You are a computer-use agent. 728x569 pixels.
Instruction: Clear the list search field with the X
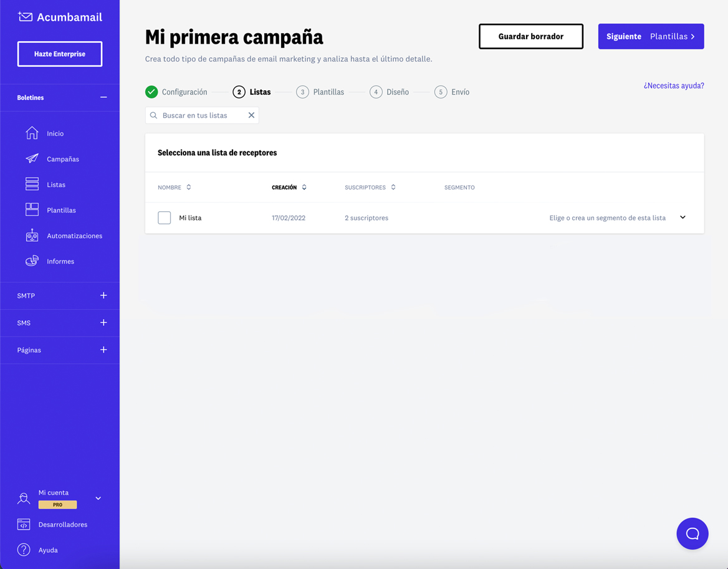(251, 115)
